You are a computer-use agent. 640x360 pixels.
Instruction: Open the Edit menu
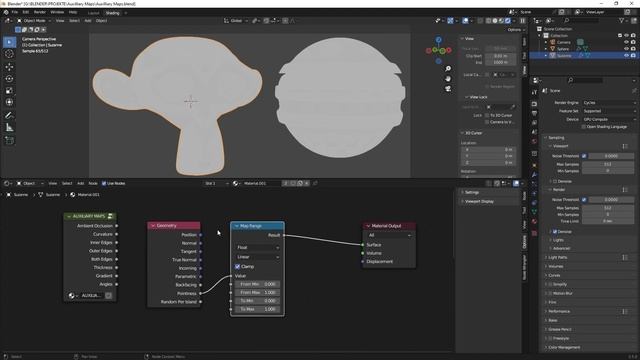[25, 12]
